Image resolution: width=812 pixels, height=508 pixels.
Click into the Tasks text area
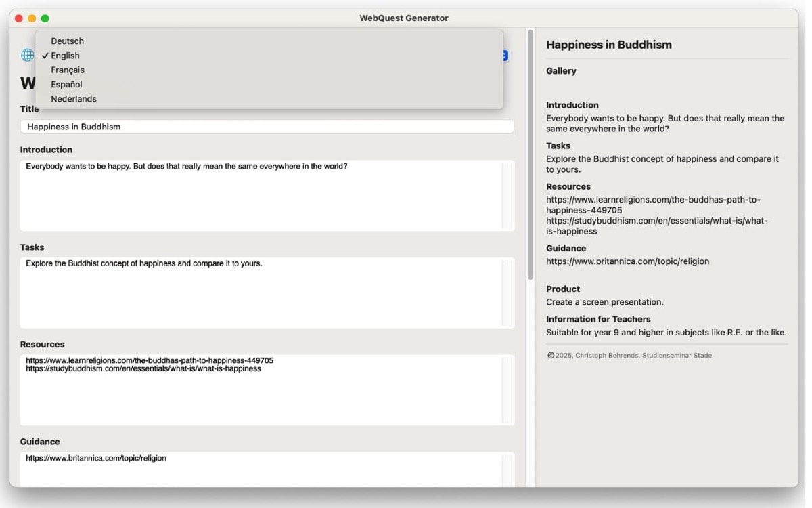(267, 293)
